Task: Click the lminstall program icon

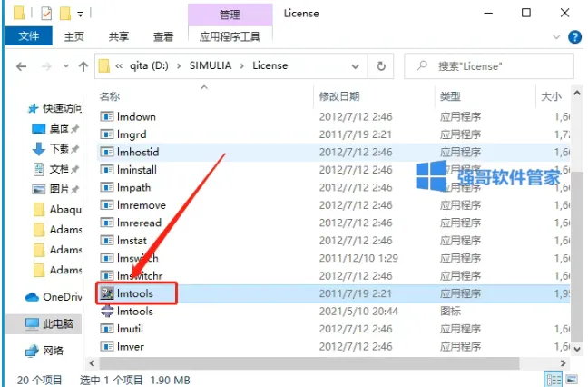Action: point(107,170)
